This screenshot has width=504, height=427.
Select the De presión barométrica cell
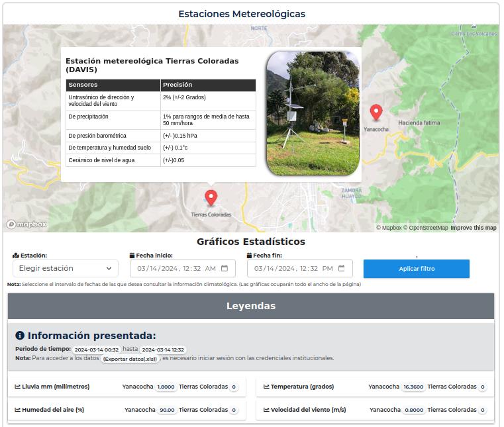113,136
